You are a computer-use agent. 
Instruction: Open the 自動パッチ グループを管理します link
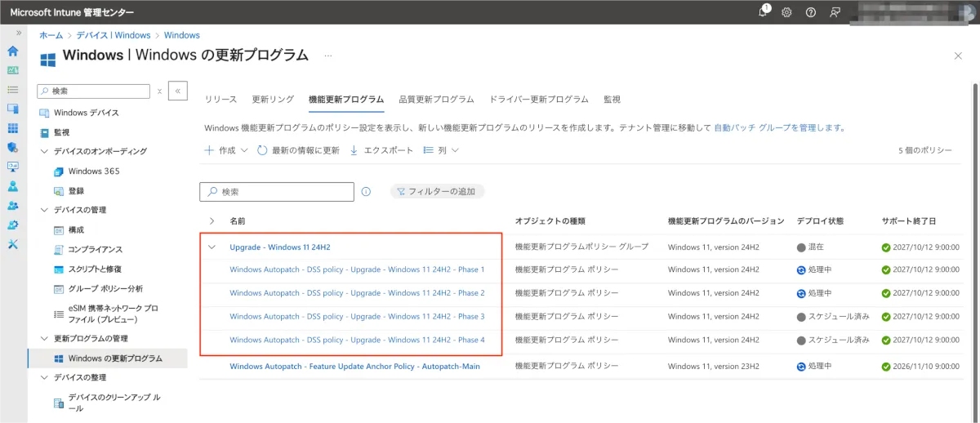[x=778, y=128]
